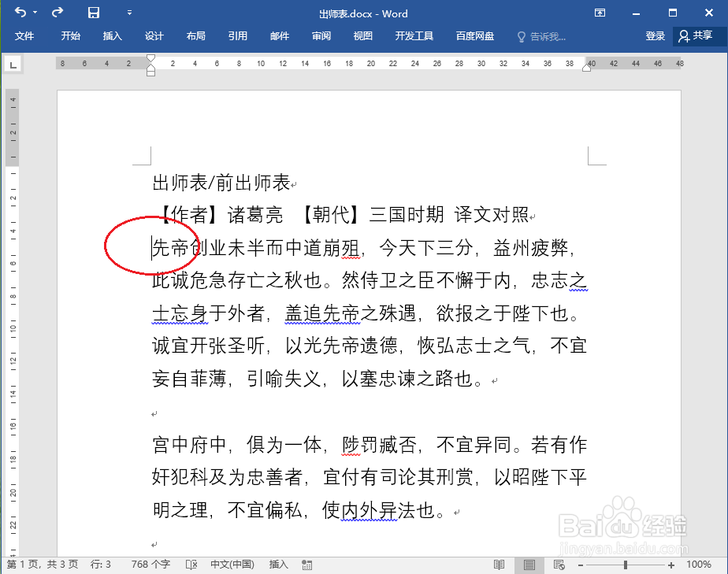Select the Web Layout view icon
Viewport: 728px width, 574px height.
click(x=559, y=564)
